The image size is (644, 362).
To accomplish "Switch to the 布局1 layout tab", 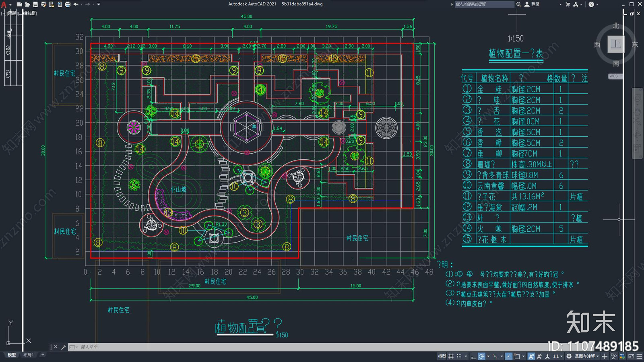I will tap(28, 355).
